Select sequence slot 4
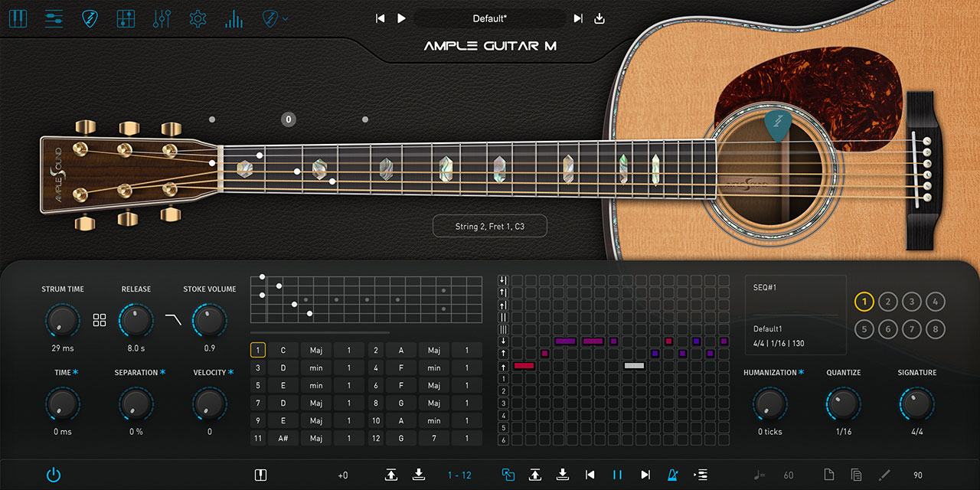 click(935, 302)
